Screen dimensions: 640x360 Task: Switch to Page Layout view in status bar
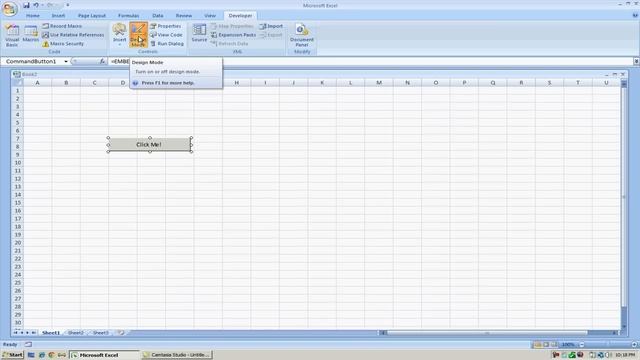click(546, 344)
